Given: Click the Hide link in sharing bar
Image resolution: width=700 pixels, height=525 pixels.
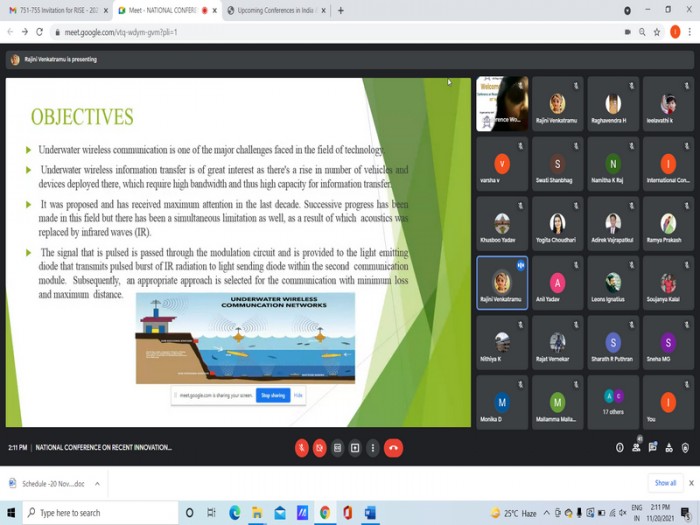Looking at the screenshot, I should tap(298, 396).
